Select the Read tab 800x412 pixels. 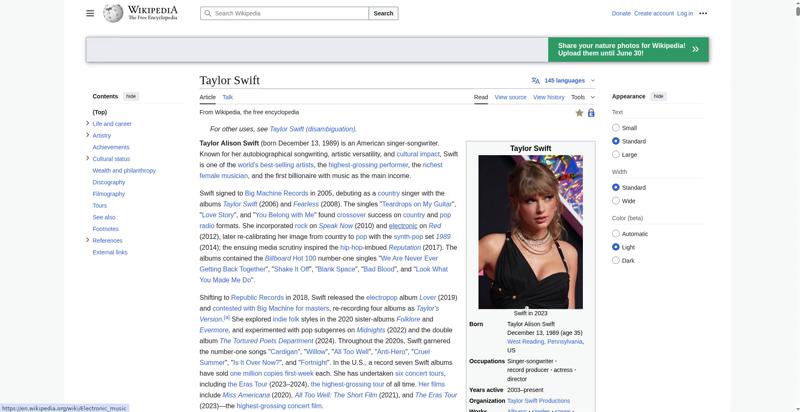click(481, 97)
